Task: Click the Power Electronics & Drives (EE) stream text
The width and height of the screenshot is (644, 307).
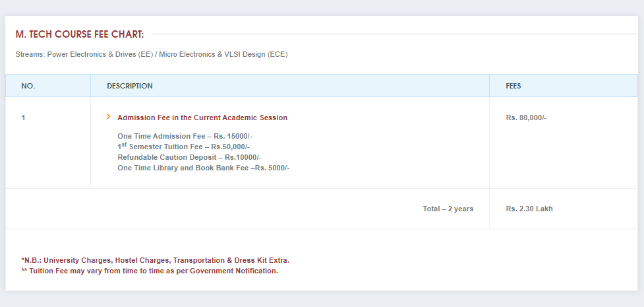Action: 100,54
